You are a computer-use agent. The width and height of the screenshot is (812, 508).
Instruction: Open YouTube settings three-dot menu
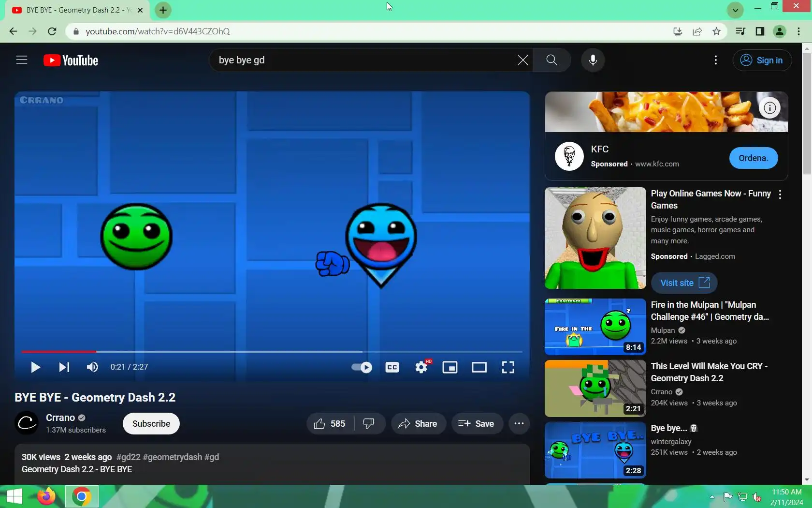[x=715, y=60]
